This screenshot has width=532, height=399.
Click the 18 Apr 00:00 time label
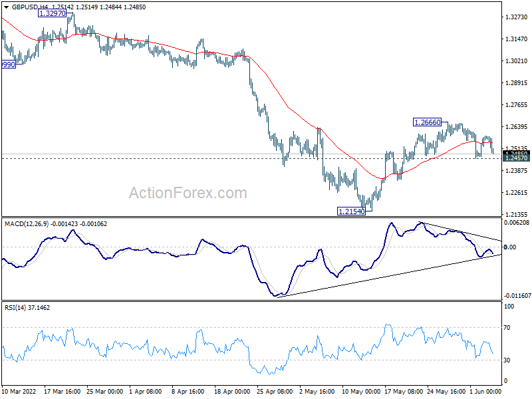[232, 392]
